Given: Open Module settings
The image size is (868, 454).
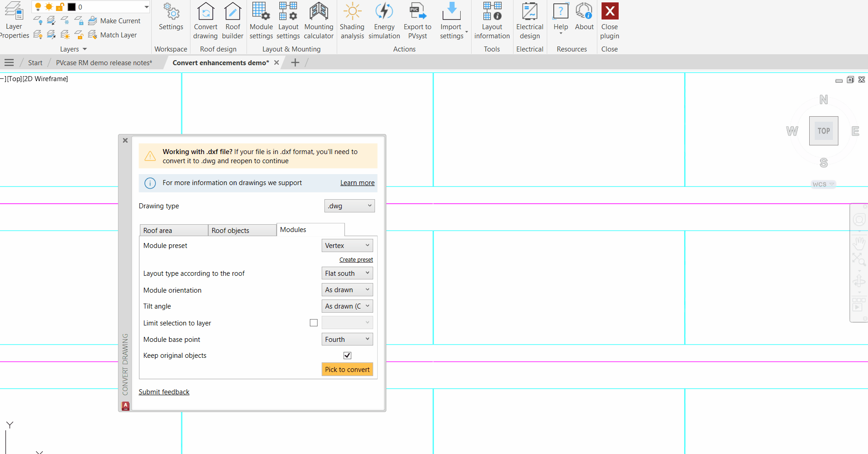Looking at the screenshot, I should 261,21.
